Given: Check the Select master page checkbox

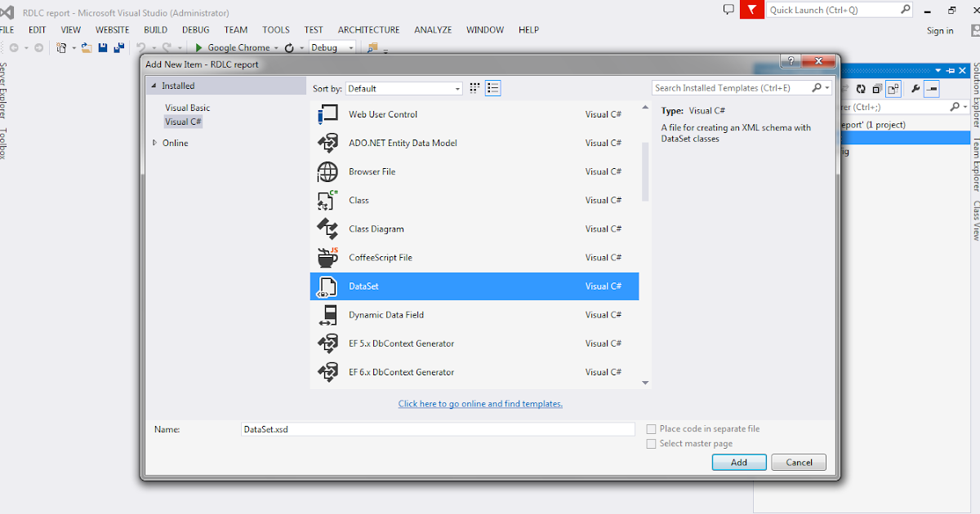Looking at the screenshot, I should coord(651,444).
